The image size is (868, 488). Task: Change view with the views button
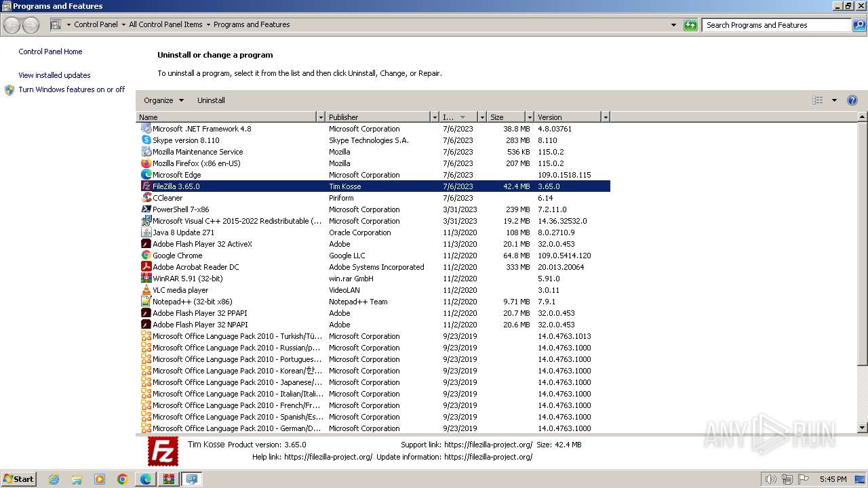point(818,100)
